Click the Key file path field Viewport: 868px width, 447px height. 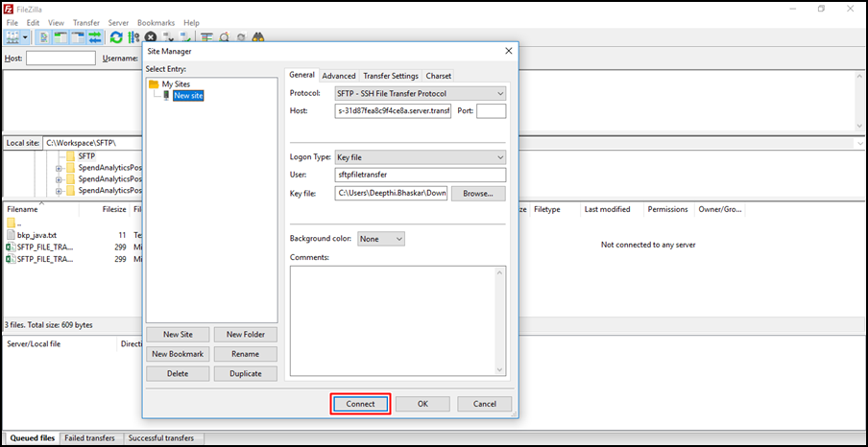coord(391,194)
